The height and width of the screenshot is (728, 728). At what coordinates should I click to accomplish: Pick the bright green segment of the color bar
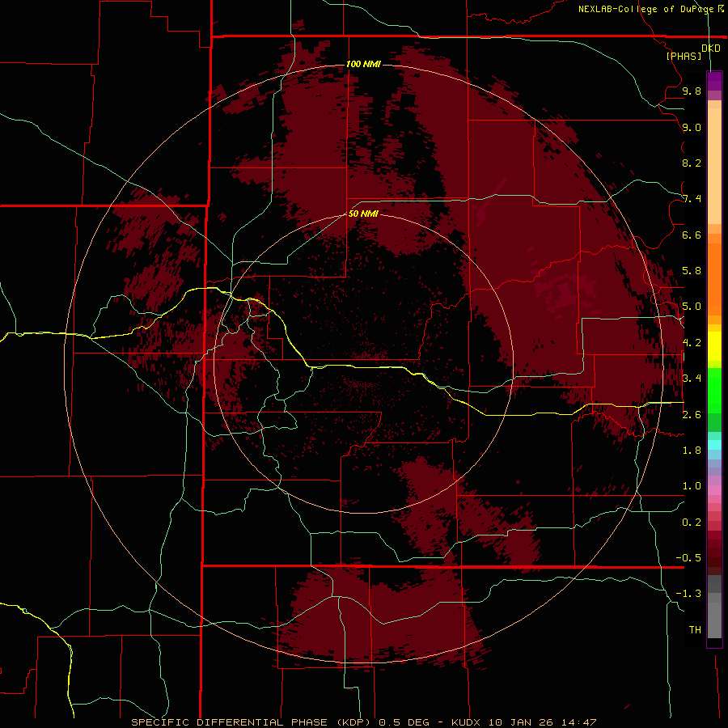pos(714,390)
